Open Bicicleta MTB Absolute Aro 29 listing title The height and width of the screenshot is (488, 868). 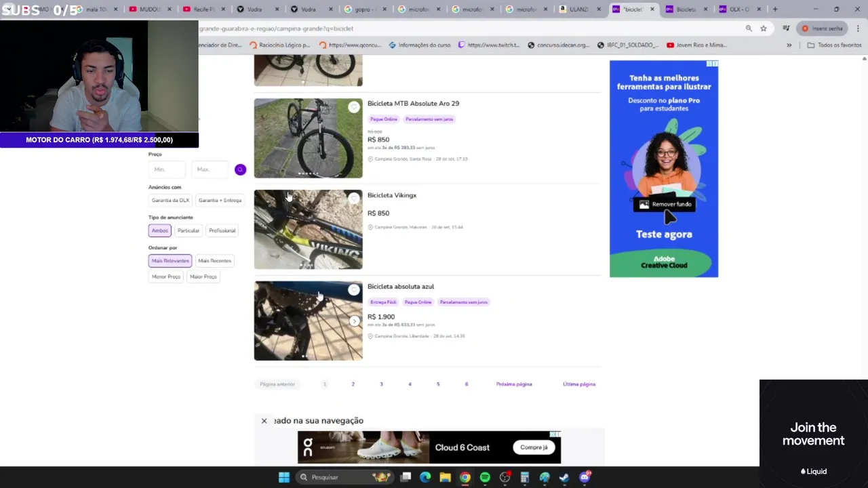(x=413, y=104)
